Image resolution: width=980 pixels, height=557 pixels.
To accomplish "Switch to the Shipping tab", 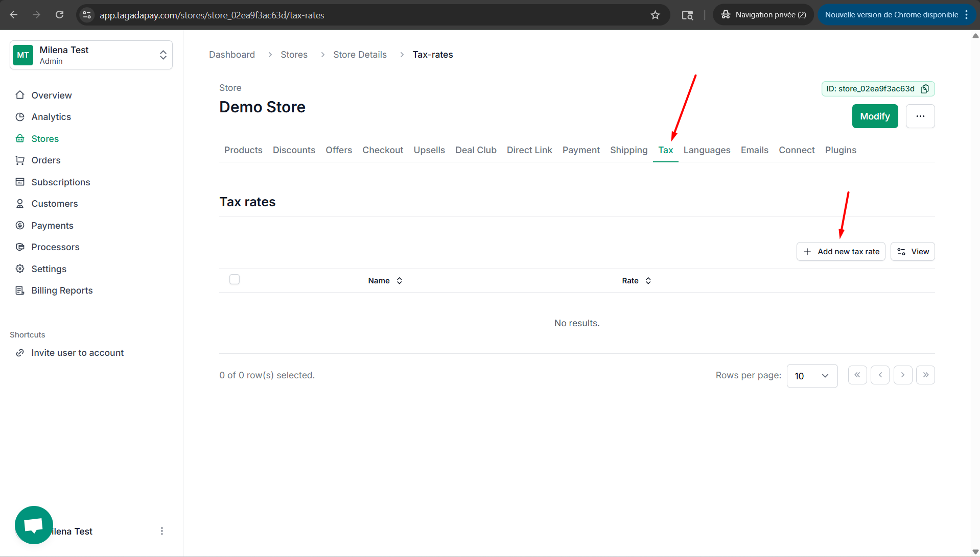I will click(x=628, y=150).
